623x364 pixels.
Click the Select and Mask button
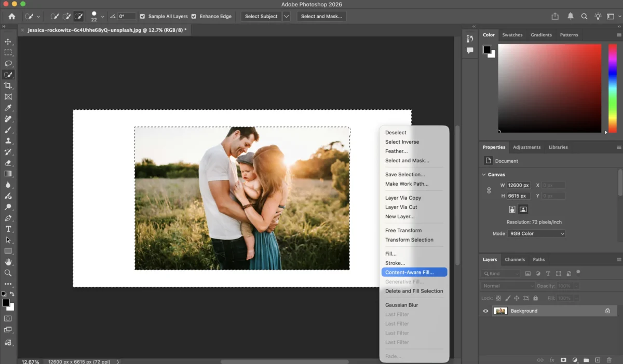pos(321,16)
